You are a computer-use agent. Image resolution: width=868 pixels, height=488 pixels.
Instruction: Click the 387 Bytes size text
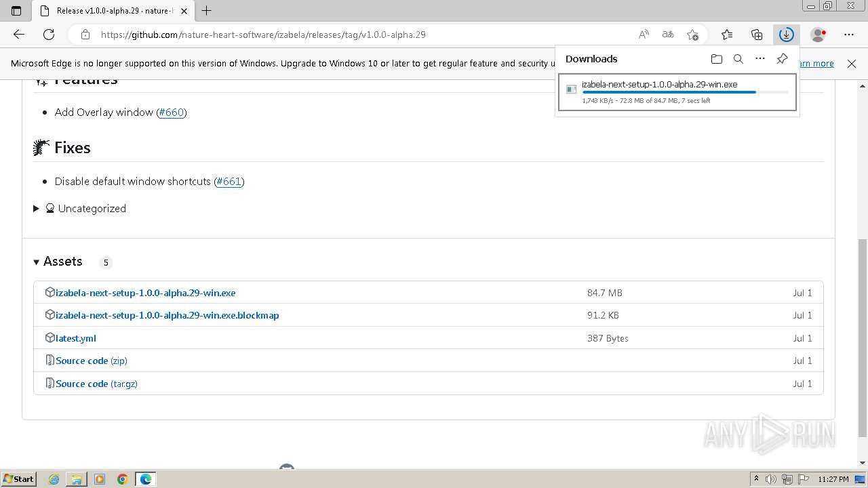pos(608,338)
